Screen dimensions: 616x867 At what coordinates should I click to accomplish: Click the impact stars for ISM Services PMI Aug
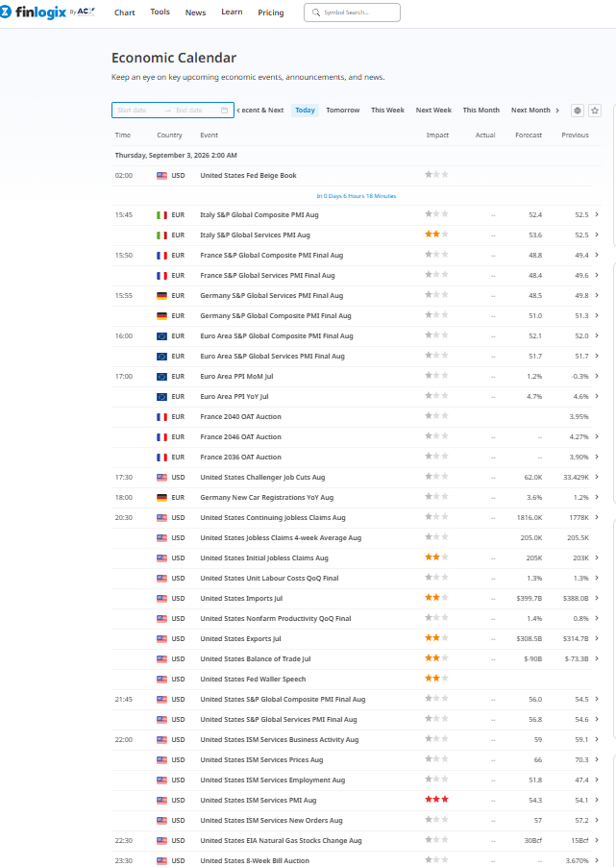click(x=436, y=800)
